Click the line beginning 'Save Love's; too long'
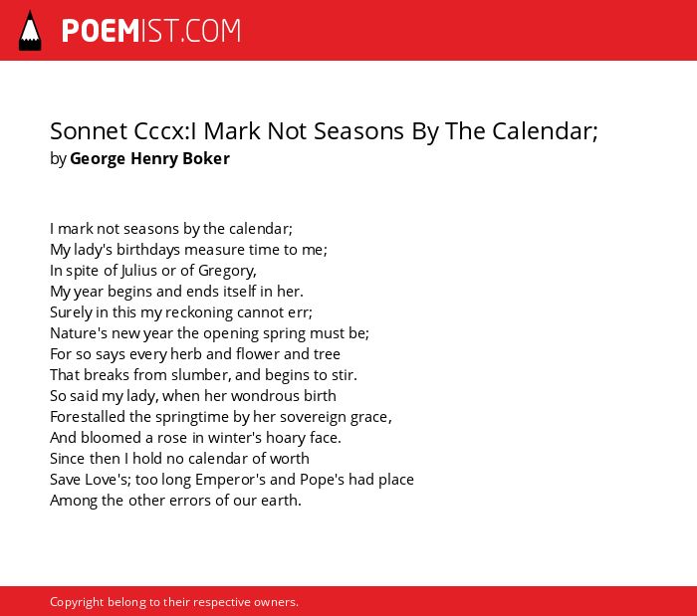Viewport: 697px width, 616px height. 232,480
